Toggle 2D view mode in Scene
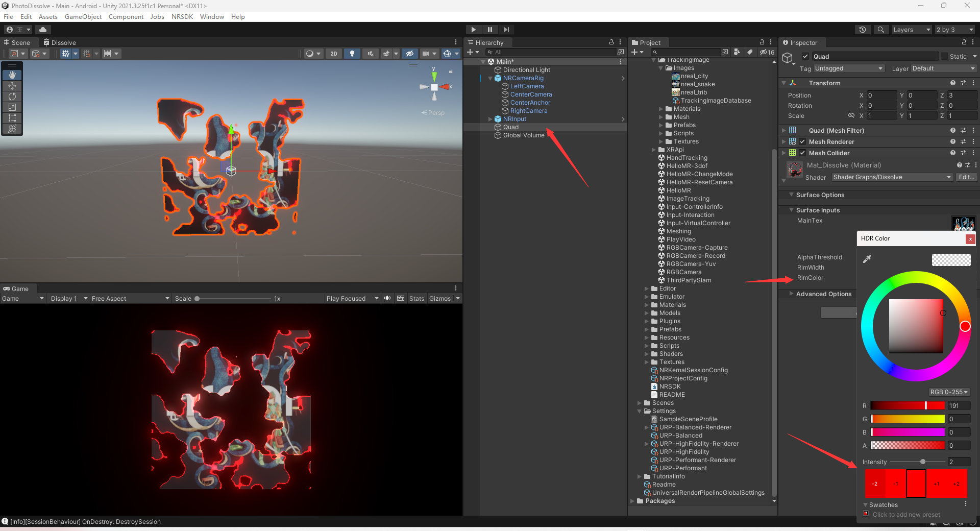The image size is (980, 531). tap(333, 54)
